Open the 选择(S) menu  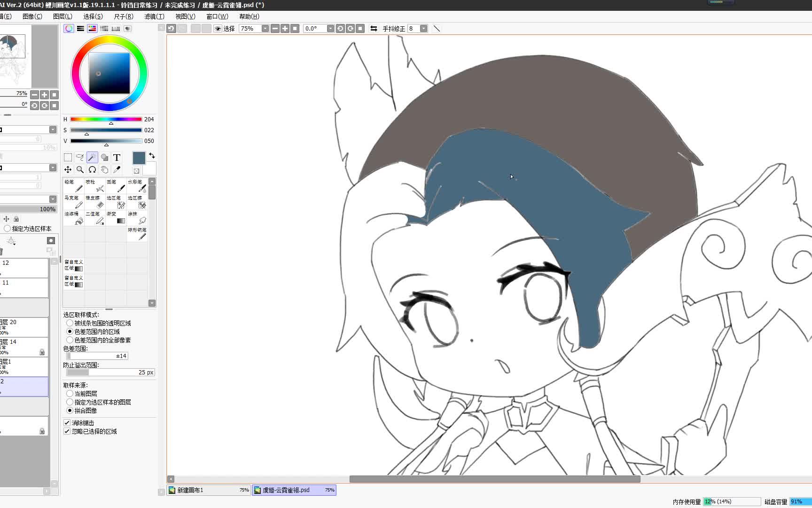tap(93, 16)
